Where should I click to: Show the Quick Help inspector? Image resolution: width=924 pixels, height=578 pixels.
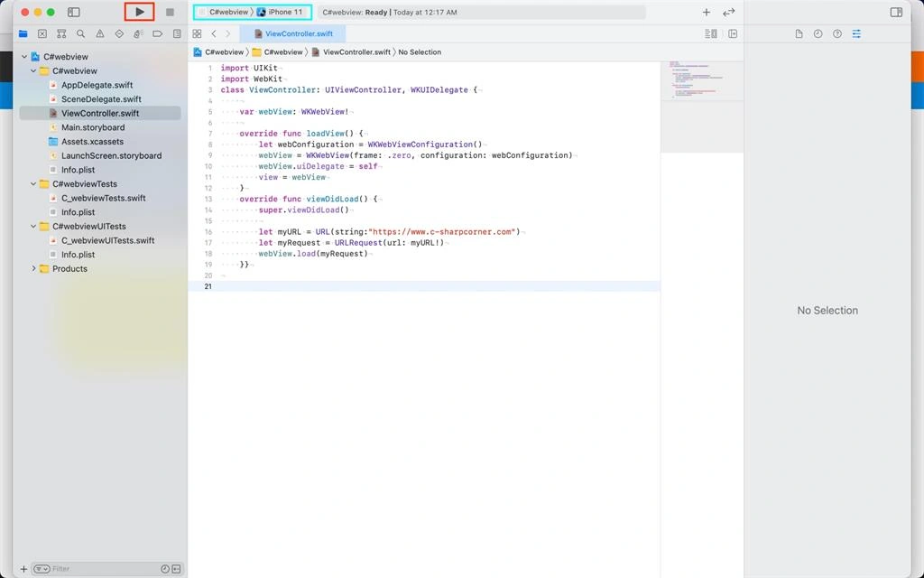point(837,33)
